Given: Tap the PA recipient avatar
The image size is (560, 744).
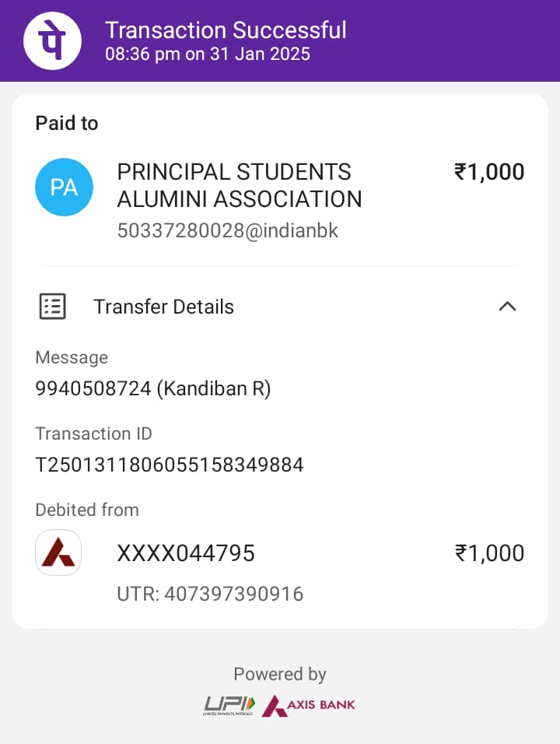Looking at the screenshot, I should point(64,187).
